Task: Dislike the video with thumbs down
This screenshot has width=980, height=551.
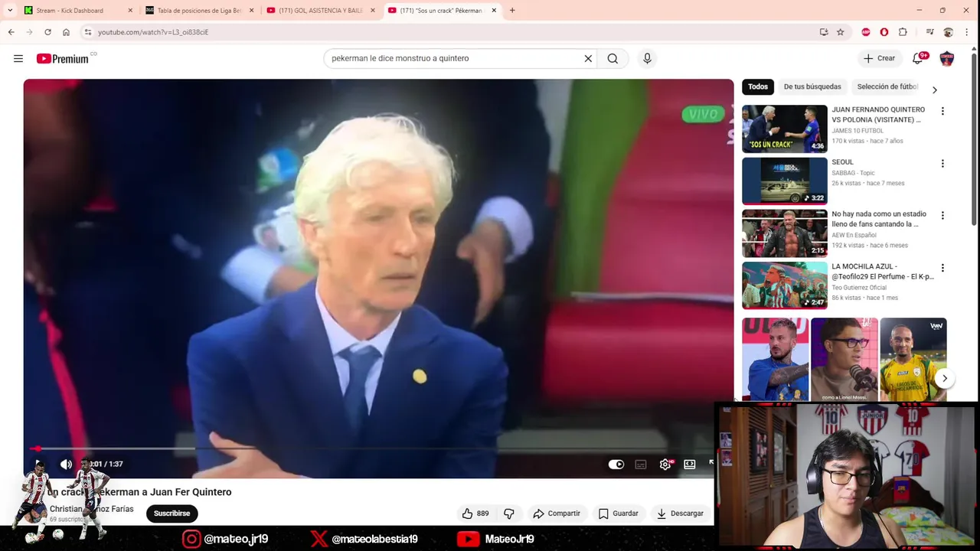Action: click(x=508, y=514)
